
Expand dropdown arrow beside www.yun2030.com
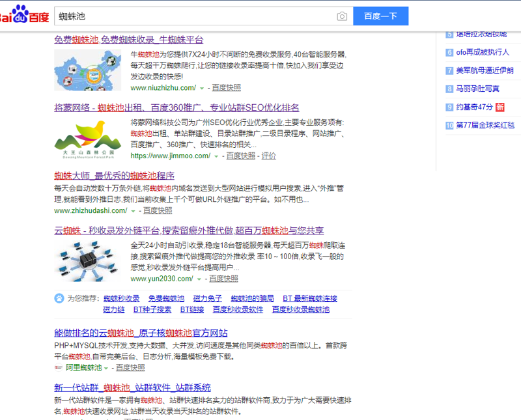pyautogui.click(x=199, y=279)
